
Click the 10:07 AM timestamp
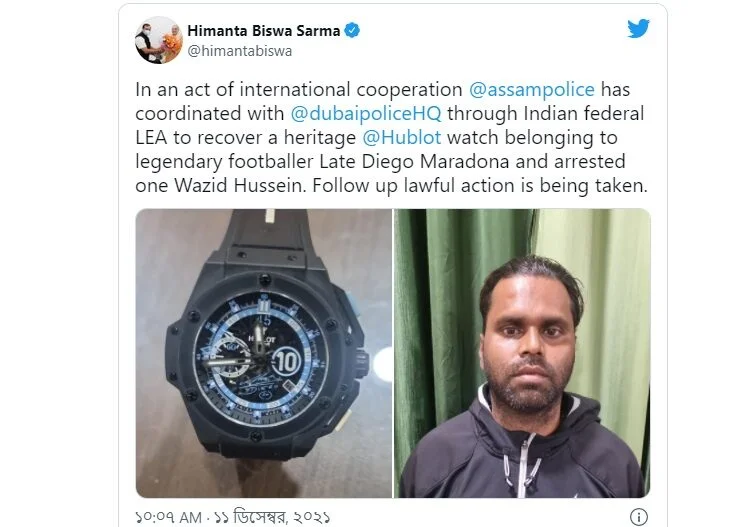[168, 517]
